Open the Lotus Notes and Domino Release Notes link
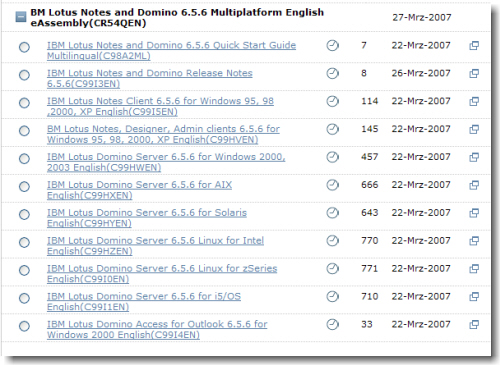 pos(150,78)
